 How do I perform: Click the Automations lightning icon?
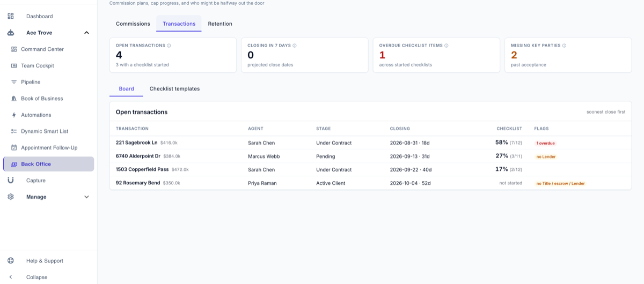tap(14, 115)
